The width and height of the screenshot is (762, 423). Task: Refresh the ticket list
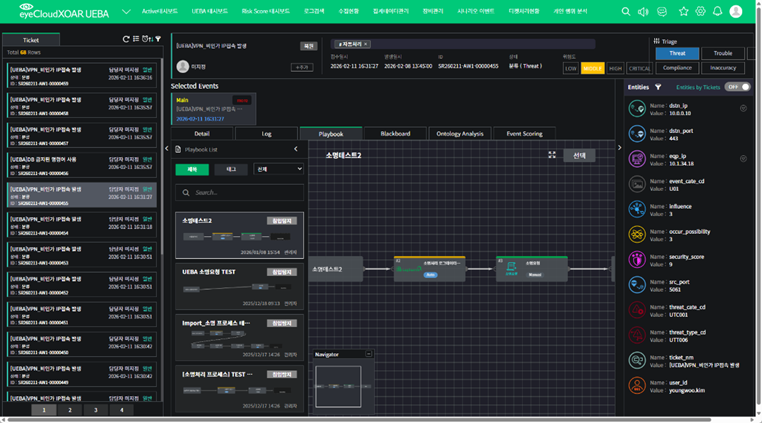click(126, 39)
